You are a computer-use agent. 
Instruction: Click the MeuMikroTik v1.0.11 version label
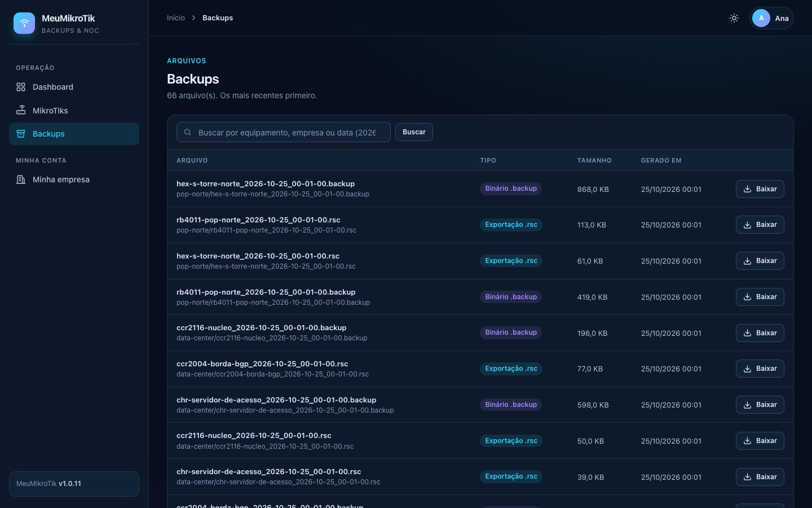(x=49, y=484)
